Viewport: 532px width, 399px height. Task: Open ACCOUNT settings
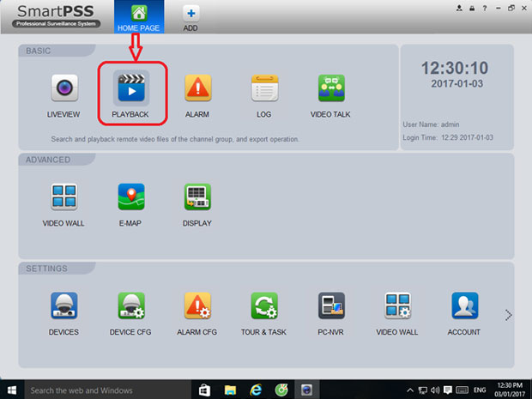464,305
